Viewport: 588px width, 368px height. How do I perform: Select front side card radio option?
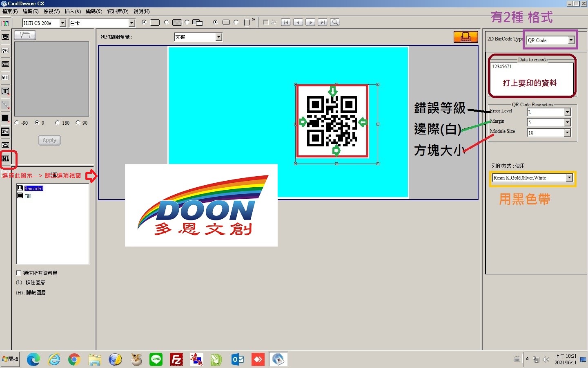(144, 22)
